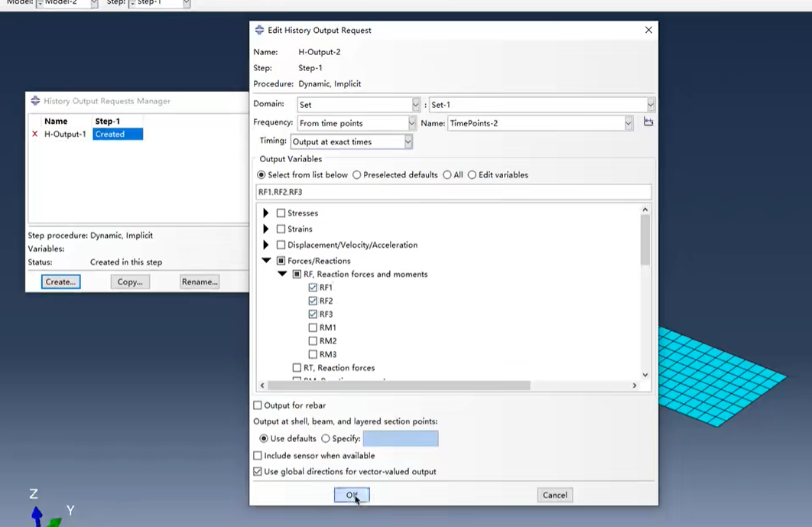Select the Preselected defaults radio
Viewport: 812px width, 527px height.
(x=357, y=175)
